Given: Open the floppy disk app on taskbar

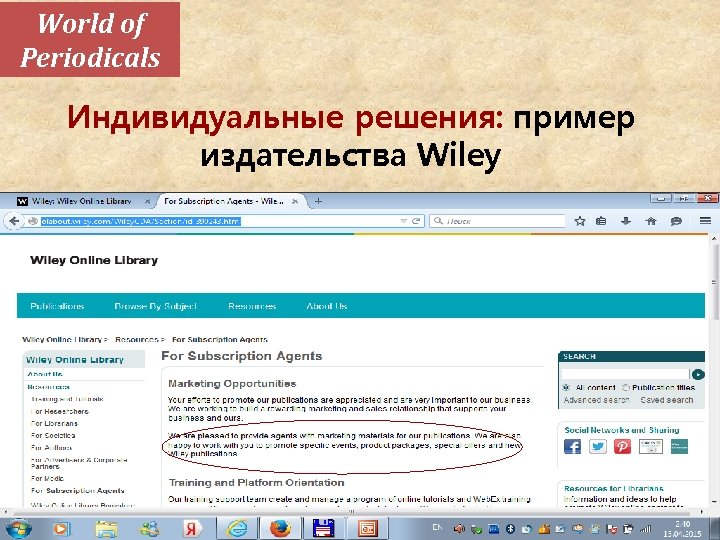Looking at the screenshot, I should point(324,529).
